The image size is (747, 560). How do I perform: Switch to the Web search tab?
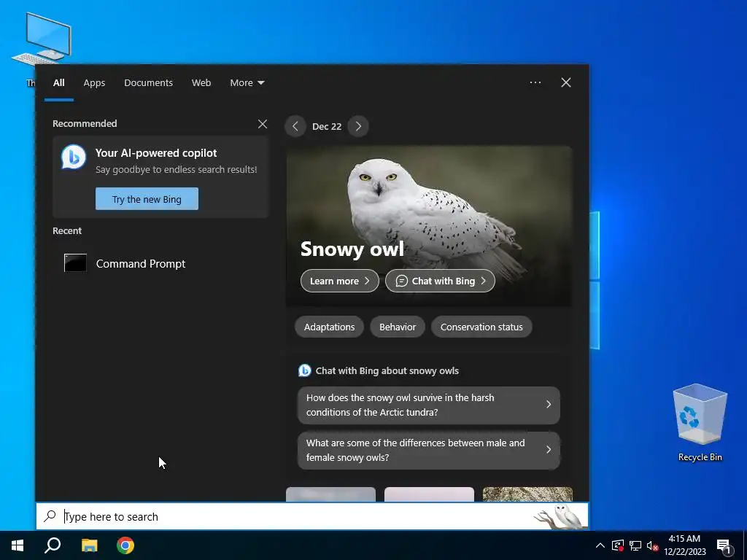(201, 83)
